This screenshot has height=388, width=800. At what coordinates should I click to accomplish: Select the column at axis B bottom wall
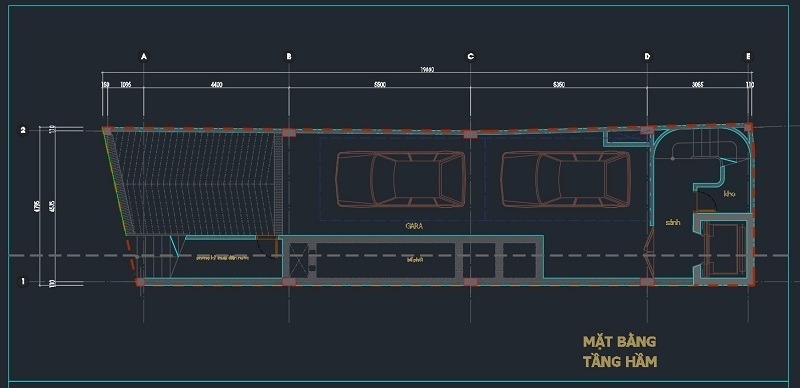click(289, 282)
